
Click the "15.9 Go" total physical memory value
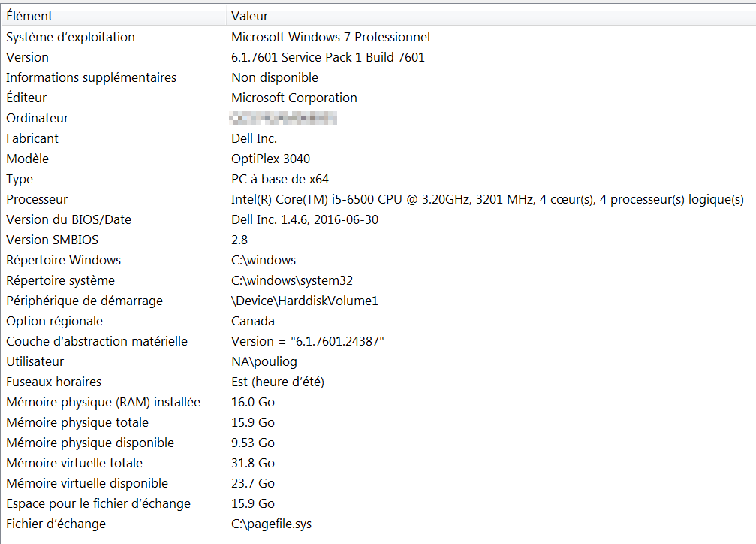pos(253,422)
